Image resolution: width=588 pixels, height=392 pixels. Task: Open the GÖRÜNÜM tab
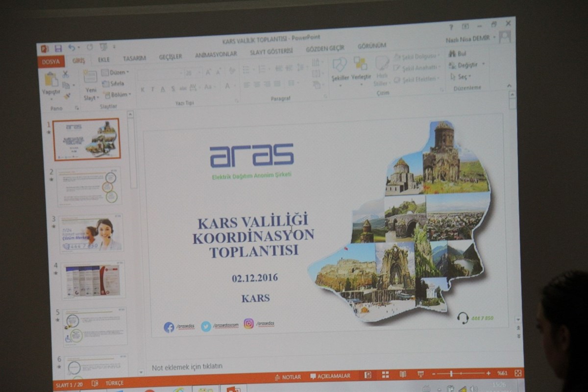[372, 46]
